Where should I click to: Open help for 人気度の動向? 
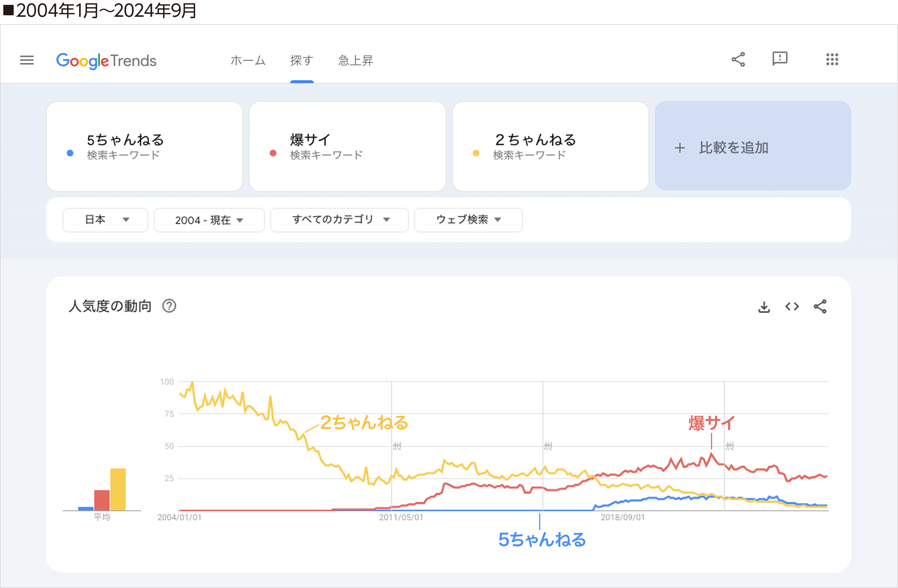pos(169,306)
